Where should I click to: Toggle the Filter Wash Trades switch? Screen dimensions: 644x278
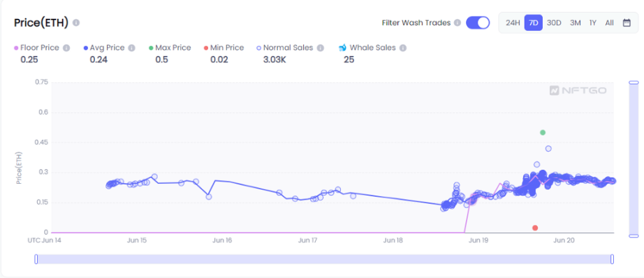478,22
